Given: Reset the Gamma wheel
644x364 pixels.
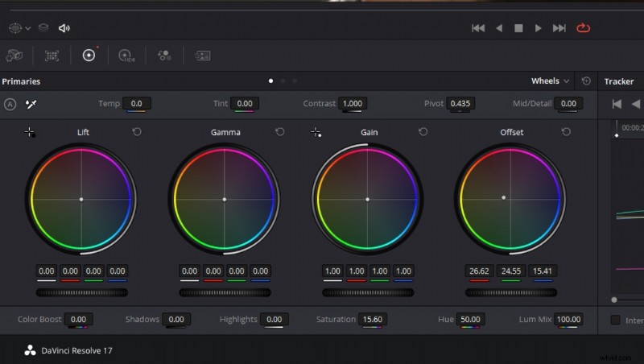Looking at the screenshot, I should click(279, 132).
